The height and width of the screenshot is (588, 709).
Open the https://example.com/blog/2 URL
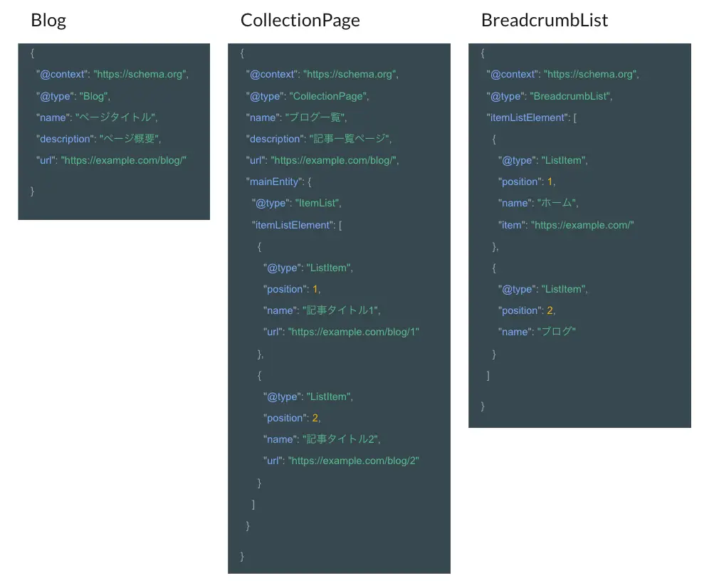coord(354,461)
